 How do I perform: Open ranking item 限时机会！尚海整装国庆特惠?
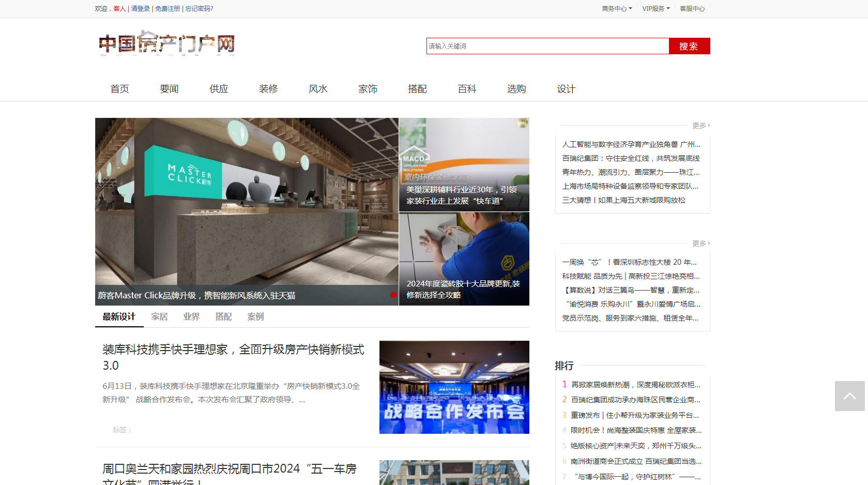tap(636, 430)
